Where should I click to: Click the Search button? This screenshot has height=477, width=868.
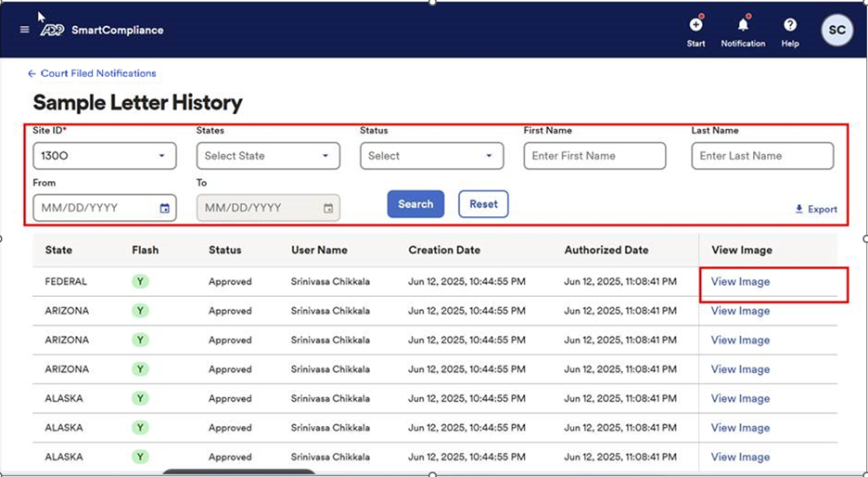(415, 204)
